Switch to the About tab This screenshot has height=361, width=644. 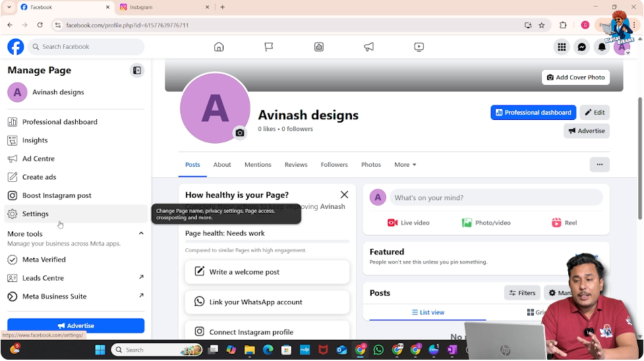click(x=222, y=165)
